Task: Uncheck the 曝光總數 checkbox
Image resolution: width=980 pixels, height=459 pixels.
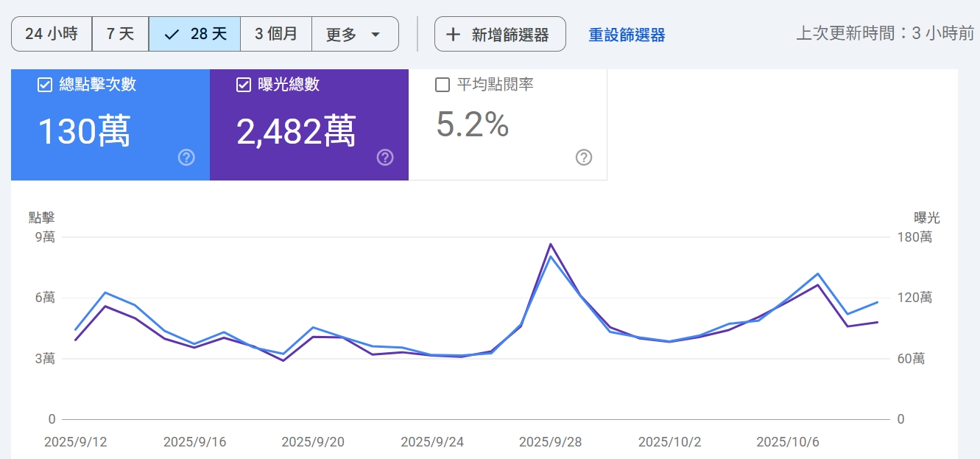Action: [x=244, y=85]
